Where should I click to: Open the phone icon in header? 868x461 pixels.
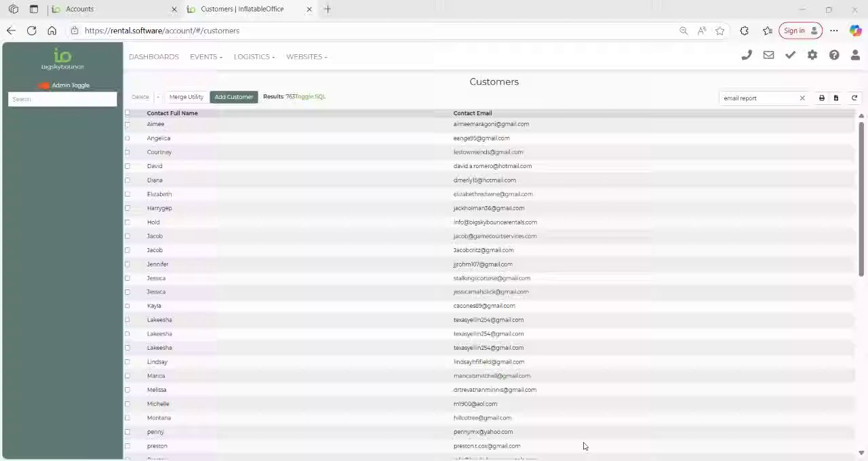[x=747, y=56]
